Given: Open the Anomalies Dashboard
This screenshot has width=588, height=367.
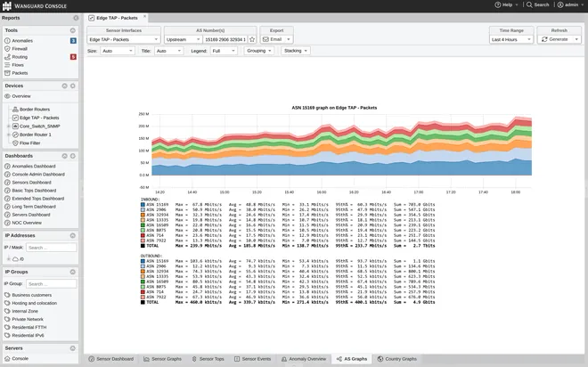Looking at the screenshot, I should point(34,166).
